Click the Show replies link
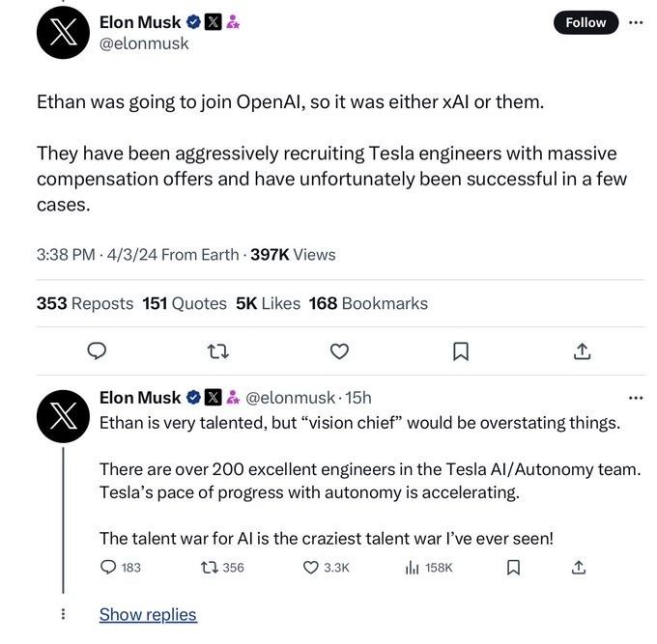Screen dimensions: 657x644 (148, 615)
